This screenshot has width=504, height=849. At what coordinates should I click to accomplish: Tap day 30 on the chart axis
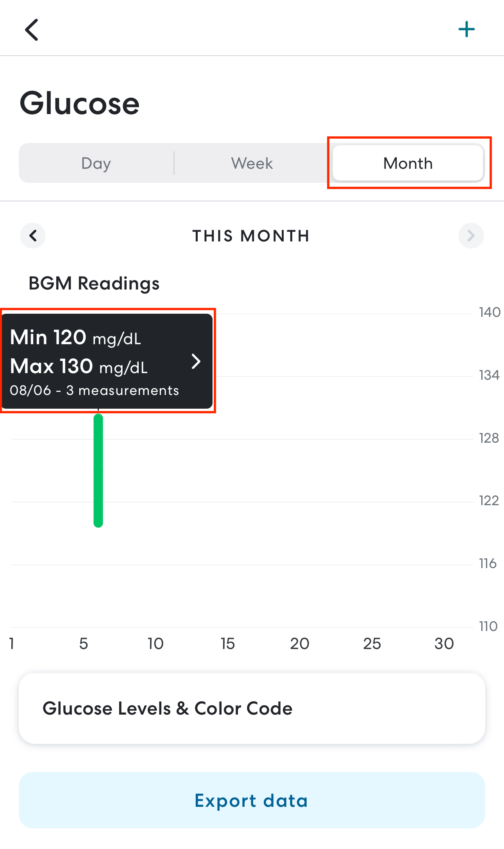(444, 643)
